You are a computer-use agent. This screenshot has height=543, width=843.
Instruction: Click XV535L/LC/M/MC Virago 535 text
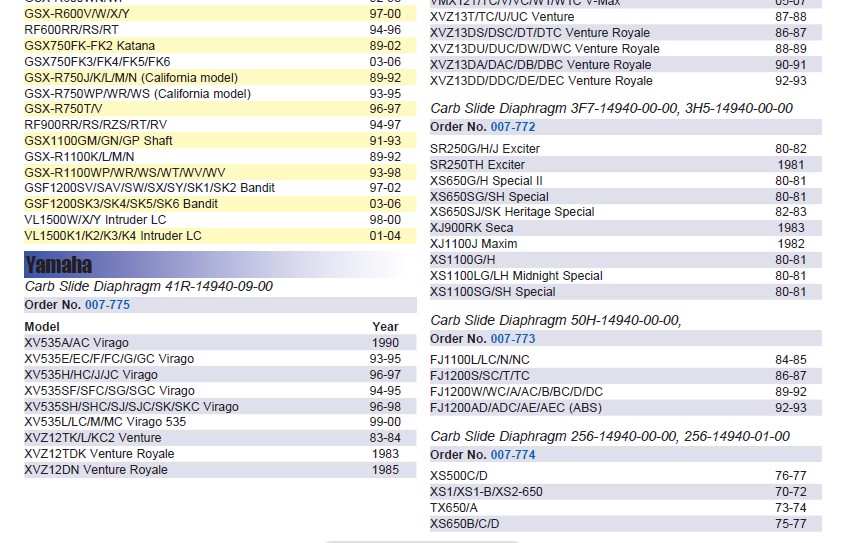coord(105,422)
